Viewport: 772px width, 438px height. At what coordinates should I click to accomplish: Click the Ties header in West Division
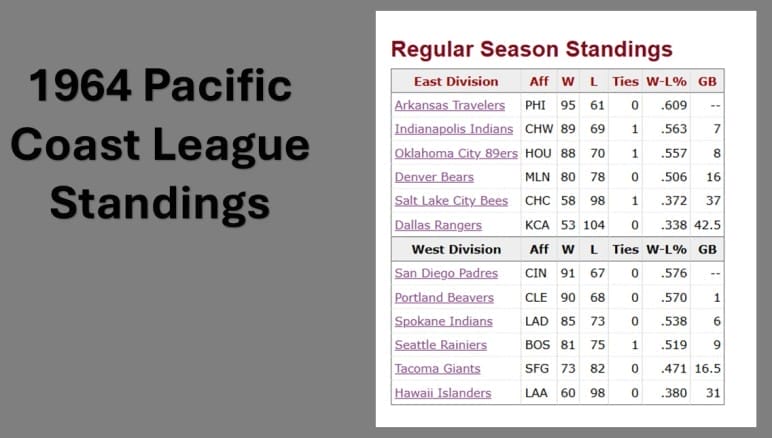[625, 249]
